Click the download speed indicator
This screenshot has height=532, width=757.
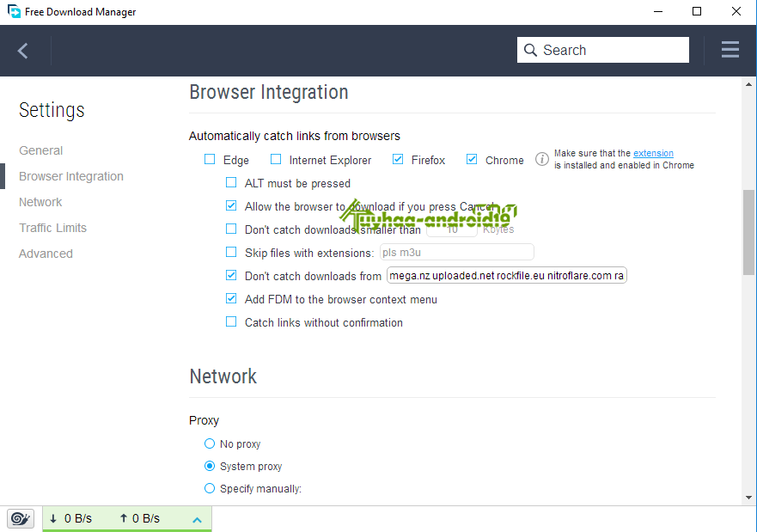point(73,518)
